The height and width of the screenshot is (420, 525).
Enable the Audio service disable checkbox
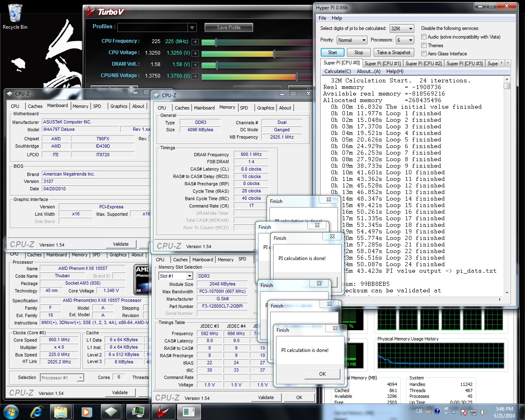424,37
